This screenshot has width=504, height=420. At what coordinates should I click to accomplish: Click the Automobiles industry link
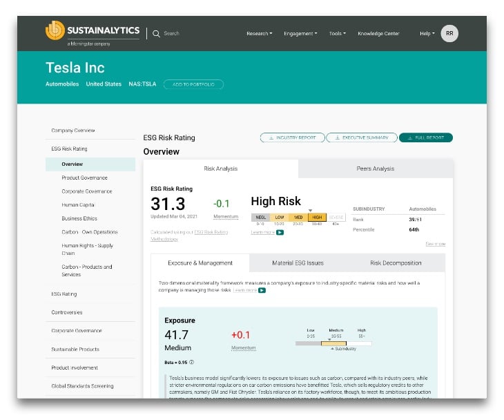click(62, 84)
